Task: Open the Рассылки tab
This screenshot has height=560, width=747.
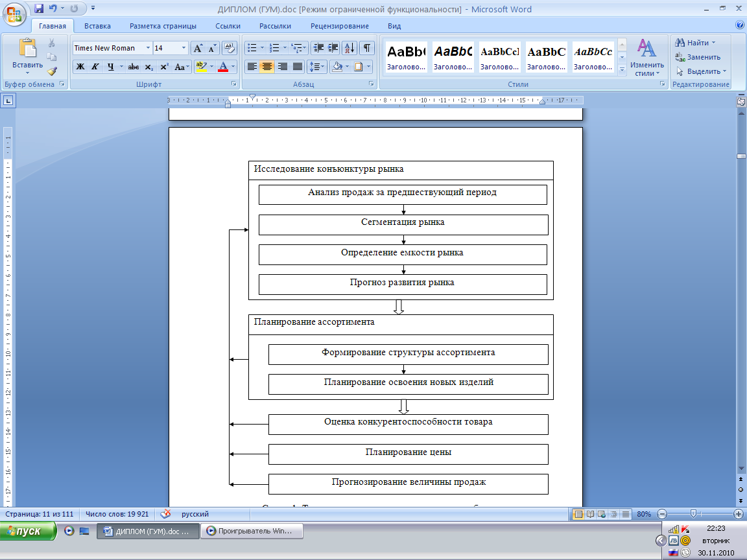Action: pyautogui.click(x=276, y=26)
